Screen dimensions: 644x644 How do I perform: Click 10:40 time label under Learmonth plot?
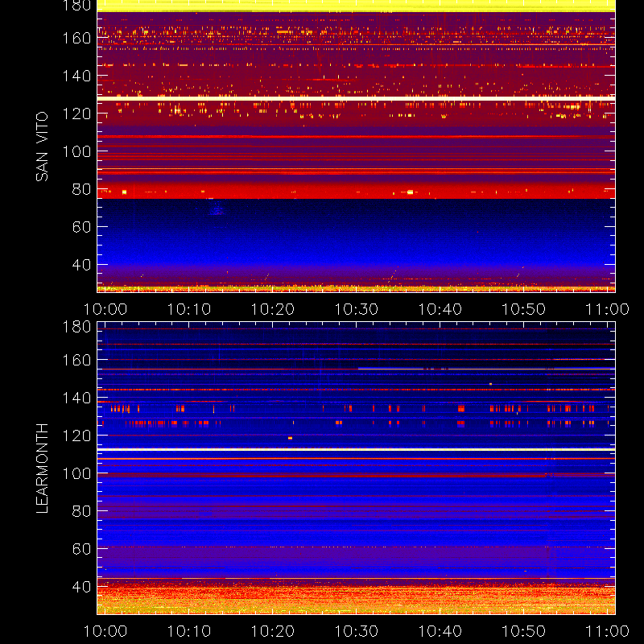[x=440, y=631]
